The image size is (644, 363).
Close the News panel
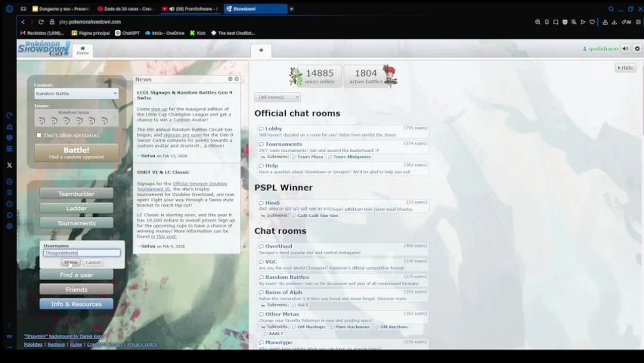(236, 79)
